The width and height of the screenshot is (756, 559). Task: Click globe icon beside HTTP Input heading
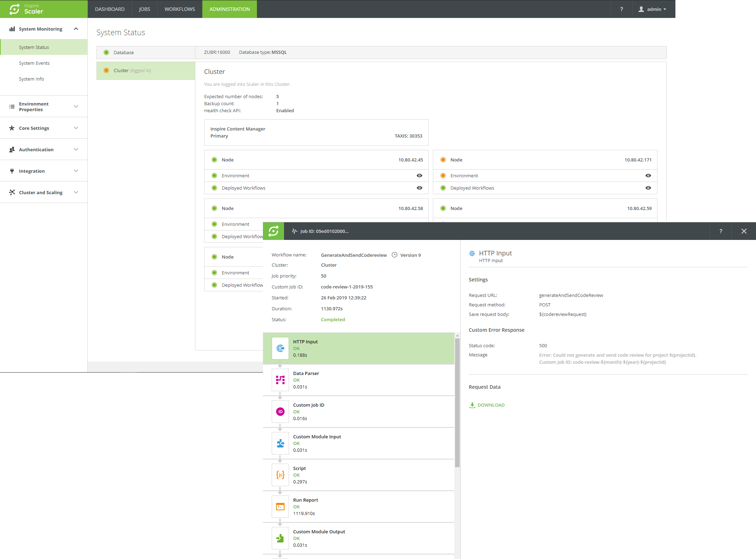(472, 253)
